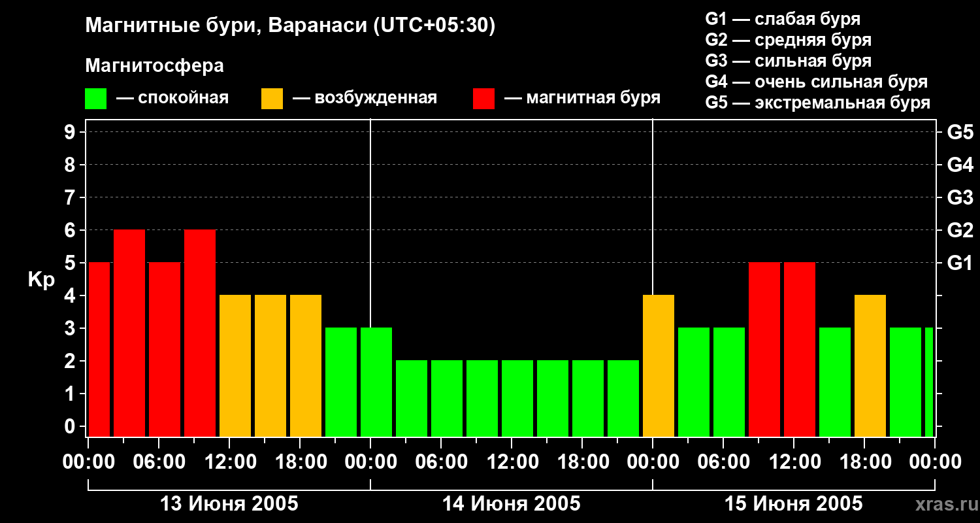
Task: Select the green bar crossing the 13–14 Июня midnight line
Action: (x=376, y=382)
